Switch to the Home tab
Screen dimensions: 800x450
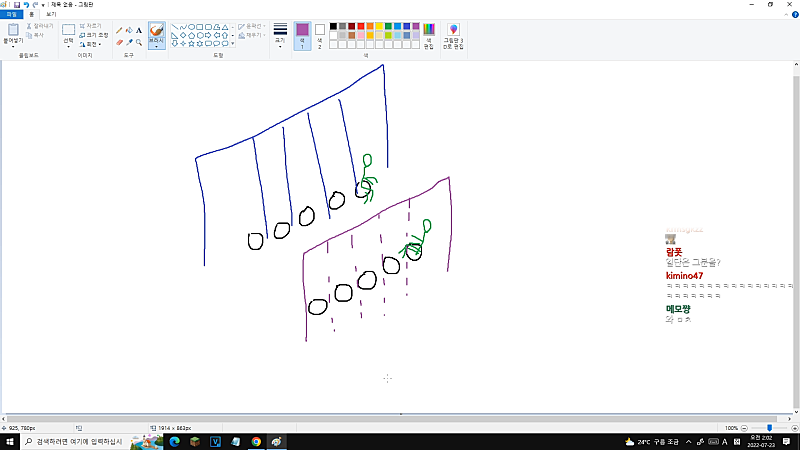pos(32,14)
